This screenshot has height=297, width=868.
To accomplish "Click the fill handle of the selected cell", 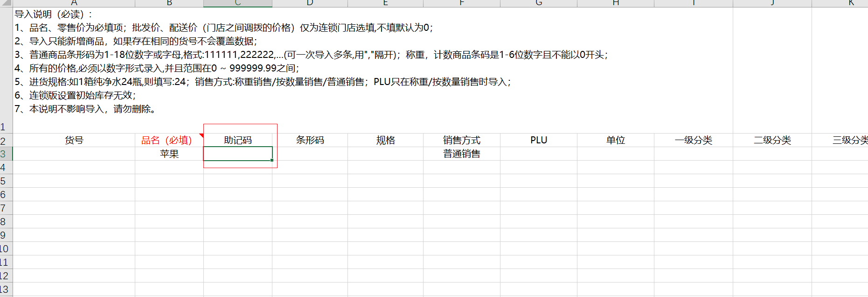I will tap(272, 160).
